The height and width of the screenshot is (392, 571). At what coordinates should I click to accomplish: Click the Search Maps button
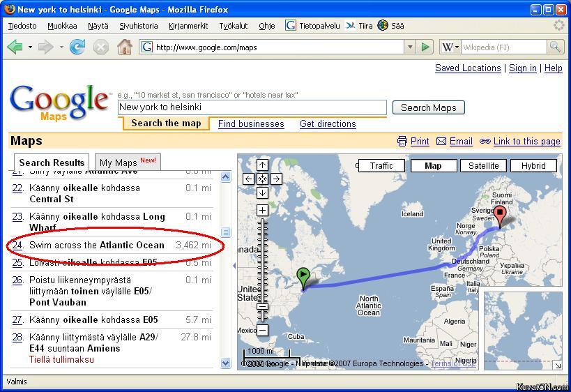[429, 107]
